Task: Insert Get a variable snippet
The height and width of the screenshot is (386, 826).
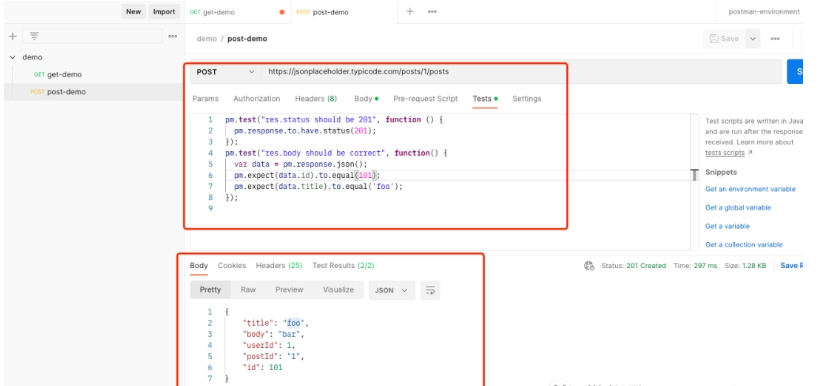Action: [727, 226]
